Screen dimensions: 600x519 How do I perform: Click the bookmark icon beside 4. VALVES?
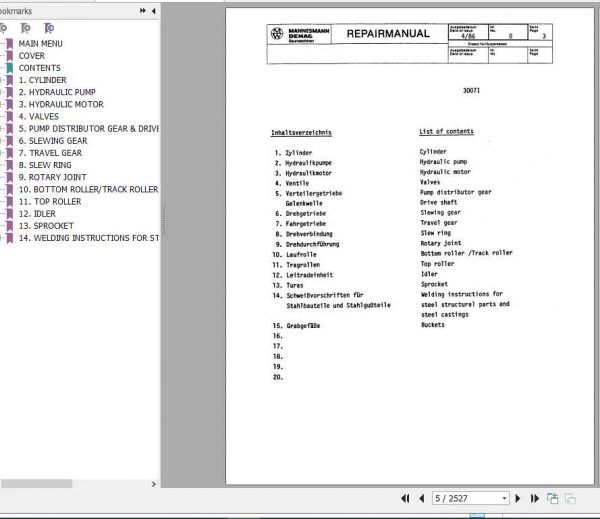coord(10,117)
